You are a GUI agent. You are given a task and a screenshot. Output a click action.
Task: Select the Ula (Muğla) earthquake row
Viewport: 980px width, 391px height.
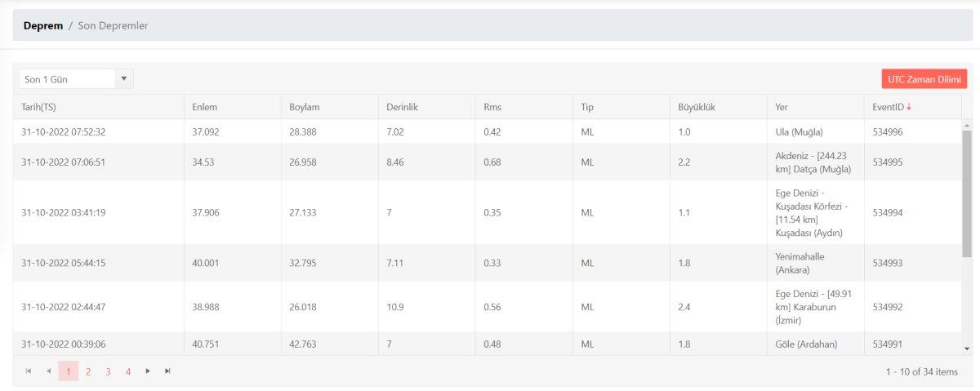click(x=490, y=131)
